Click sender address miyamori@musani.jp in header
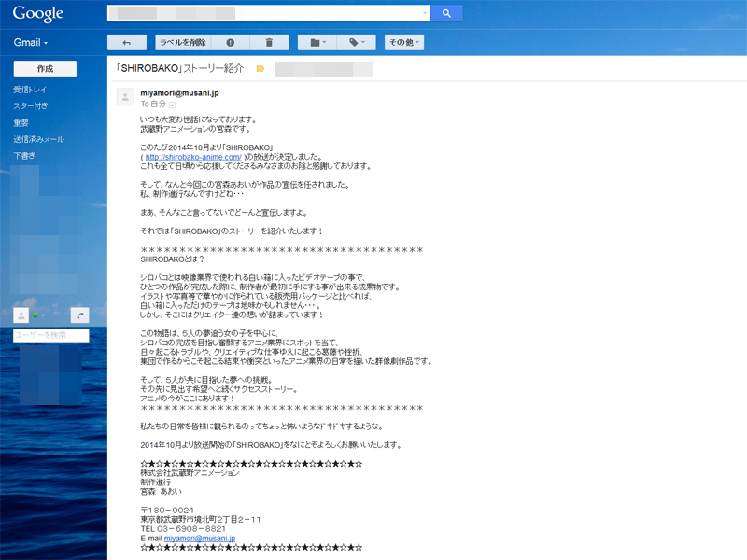The image size is (747, 560). pos(179,92)
